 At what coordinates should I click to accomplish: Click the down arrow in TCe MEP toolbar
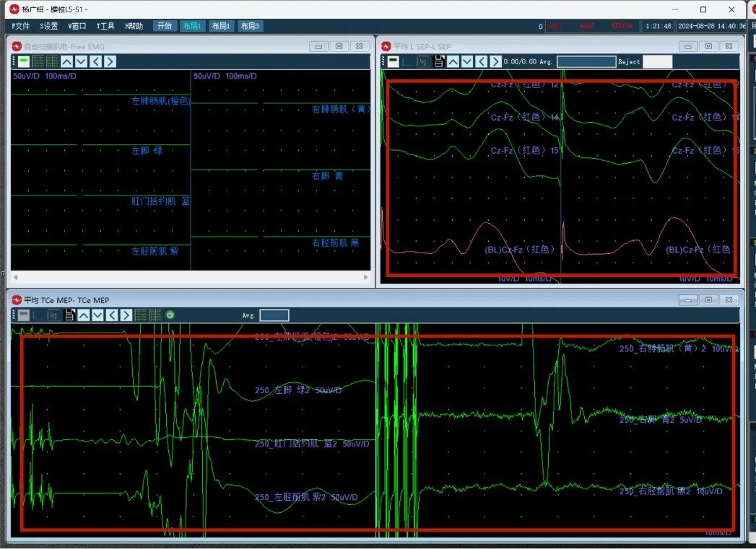pos(97,315)
